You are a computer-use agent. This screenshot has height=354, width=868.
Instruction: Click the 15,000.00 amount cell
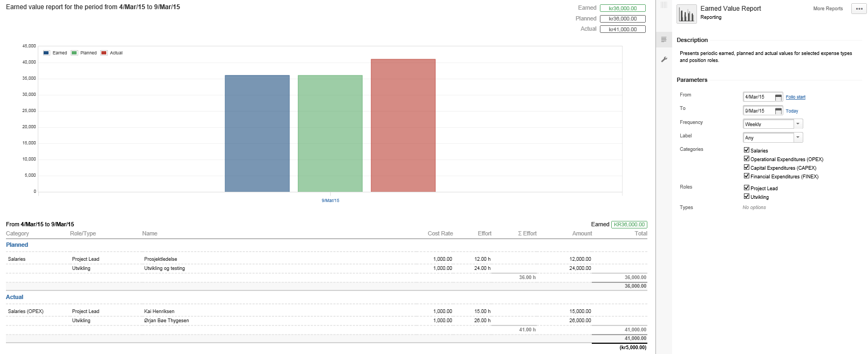(580, 311)
